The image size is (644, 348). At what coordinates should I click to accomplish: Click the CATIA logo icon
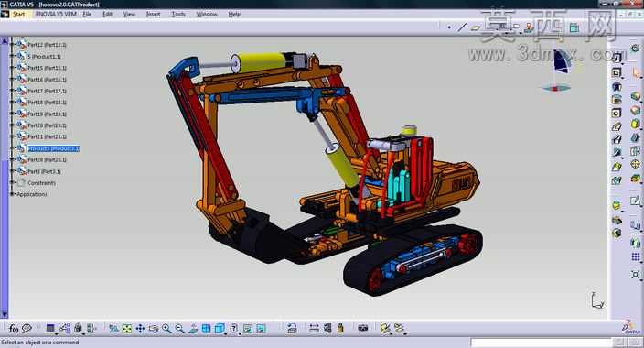[631, 328]
